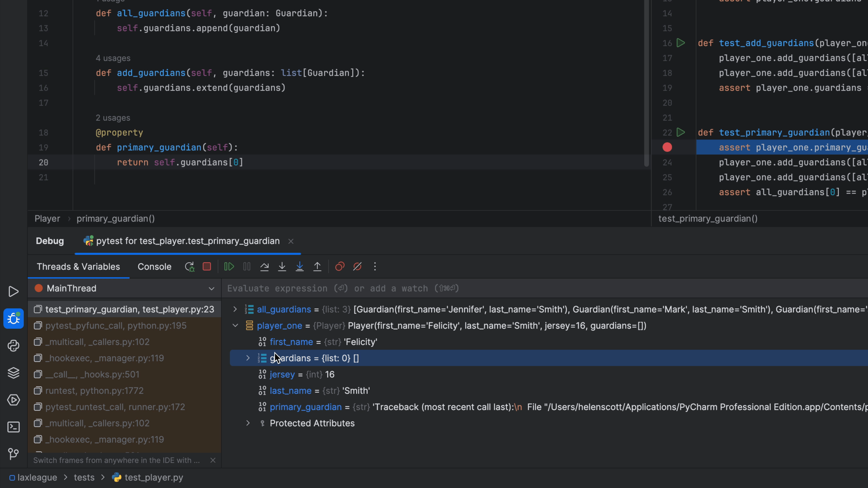
Task: Click the Rerun debug session icon
Action: tap(189, 267)
